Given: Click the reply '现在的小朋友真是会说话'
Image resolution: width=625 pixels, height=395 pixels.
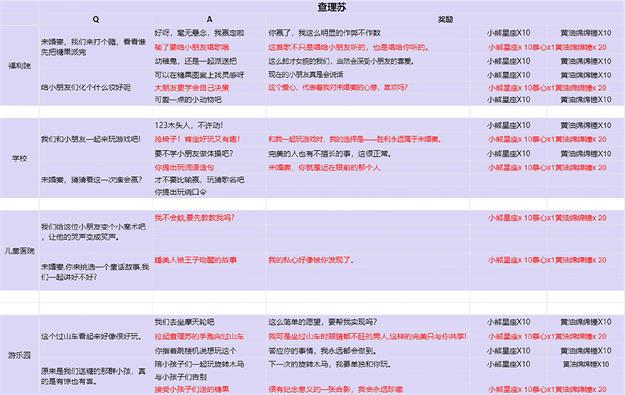Looking at the screenshot, I should [306, 75].
